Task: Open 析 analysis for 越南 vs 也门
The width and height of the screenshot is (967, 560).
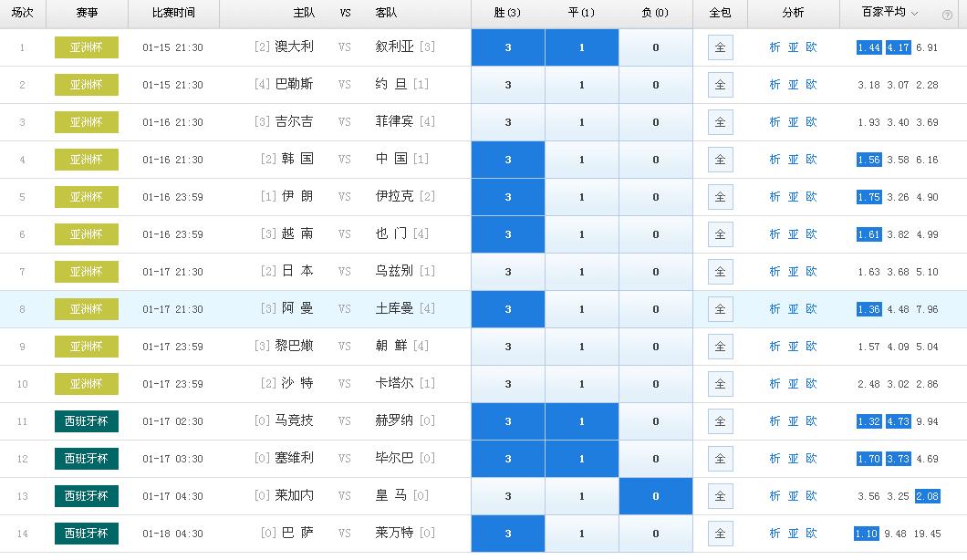Action: [775, 234]
